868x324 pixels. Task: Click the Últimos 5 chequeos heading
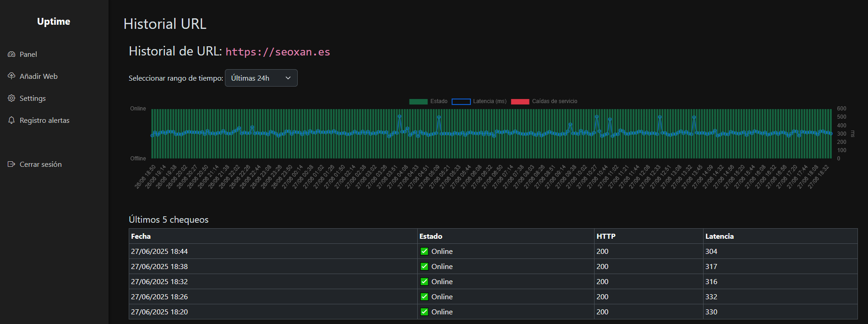[169, 220]
